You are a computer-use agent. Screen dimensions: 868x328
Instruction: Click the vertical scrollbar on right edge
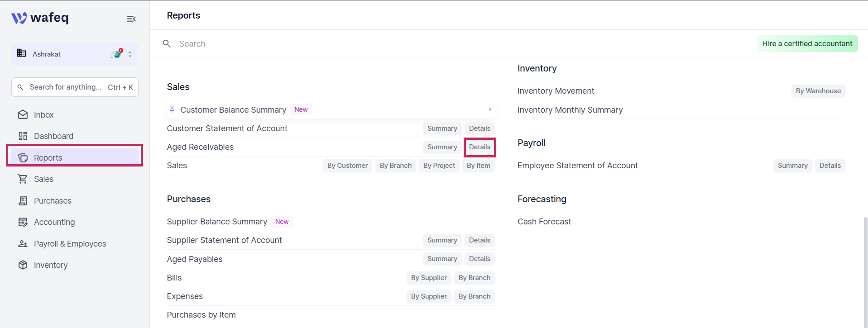coord(865,271)
